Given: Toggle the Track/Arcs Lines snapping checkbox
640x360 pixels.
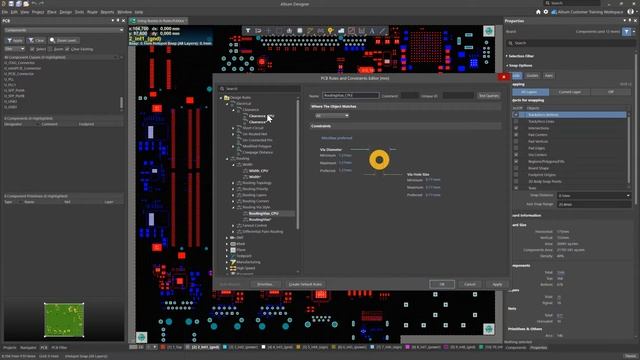Looking at the screenshot, I should point(516,121).
